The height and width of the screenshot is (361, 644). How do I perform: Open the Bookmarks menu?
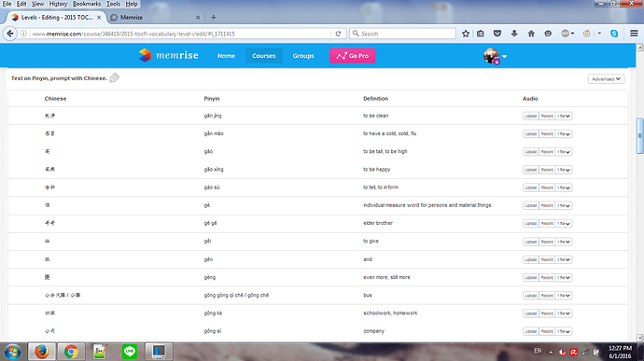pyautogui.click(x=87, y=4)
